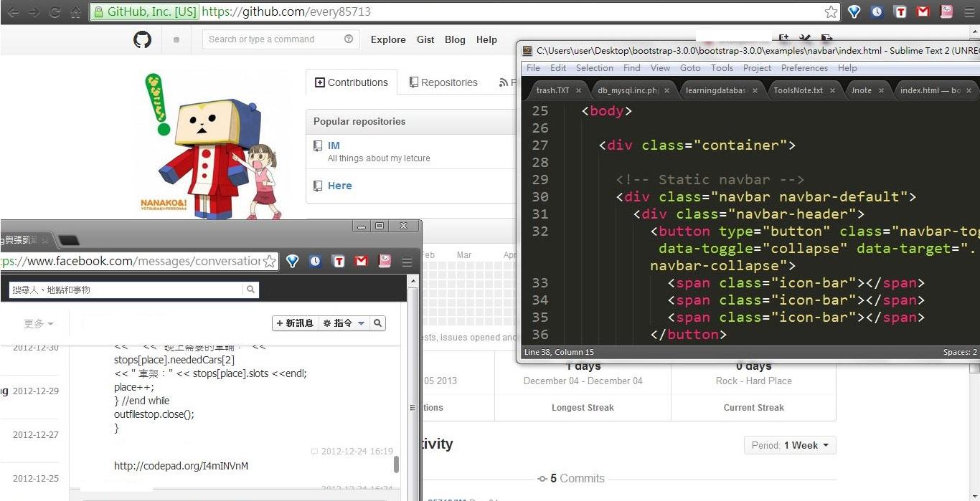Click the 新訊息 new message button
Viewport: 980px width, 501px height.
(x=294, y=323)
